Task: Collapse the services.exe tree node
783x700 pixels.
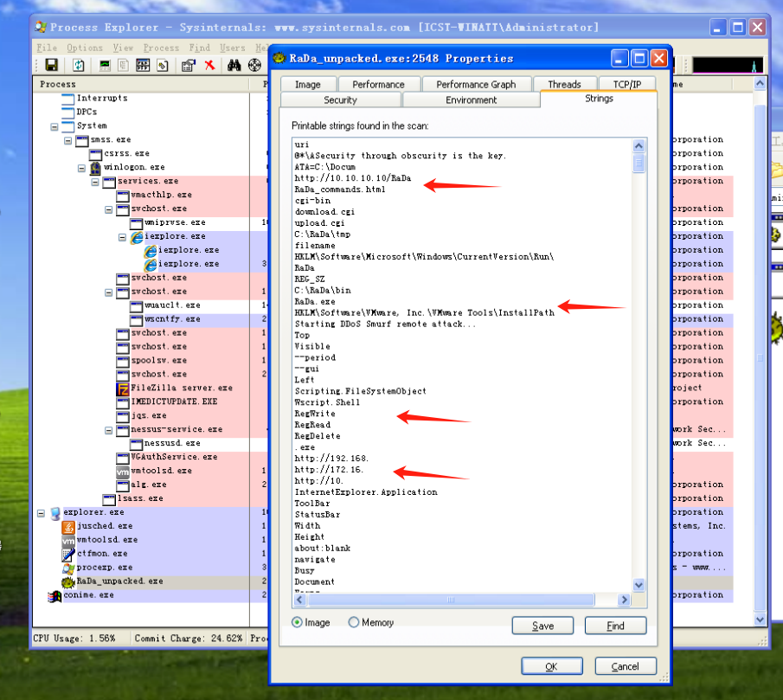Action: pyautogui.click(x=95, y=183)
